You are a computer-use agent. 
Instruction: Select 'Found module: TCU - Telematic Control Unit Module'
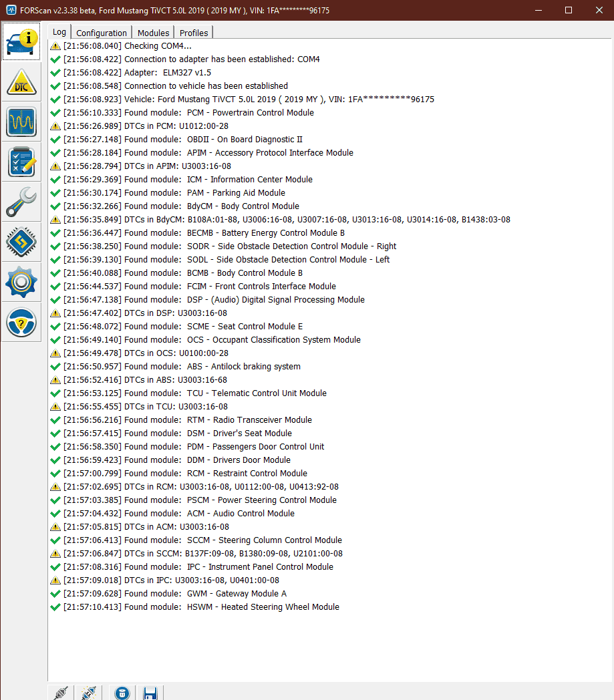[x=188, y=394]
